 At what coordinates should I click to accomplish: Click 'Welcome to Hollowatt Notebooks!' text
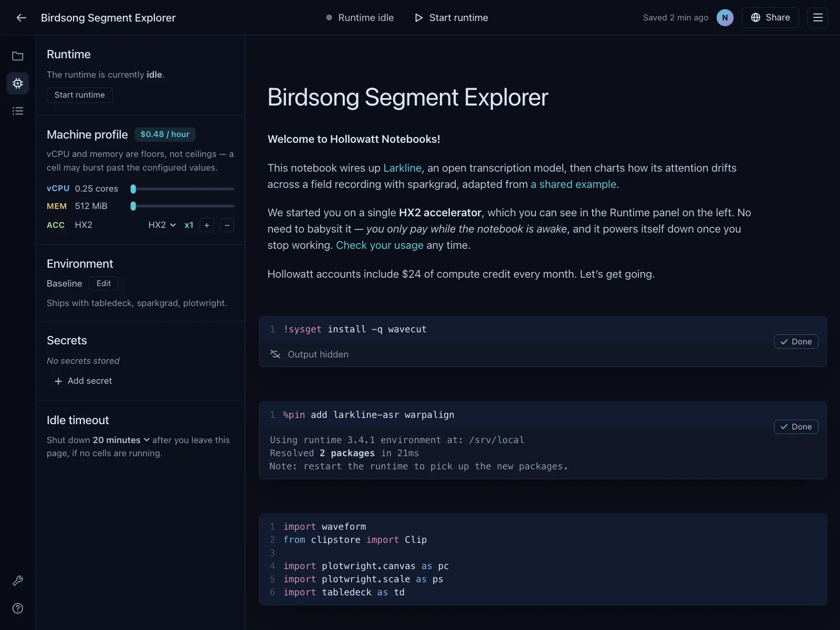click(x=354, y=139)
